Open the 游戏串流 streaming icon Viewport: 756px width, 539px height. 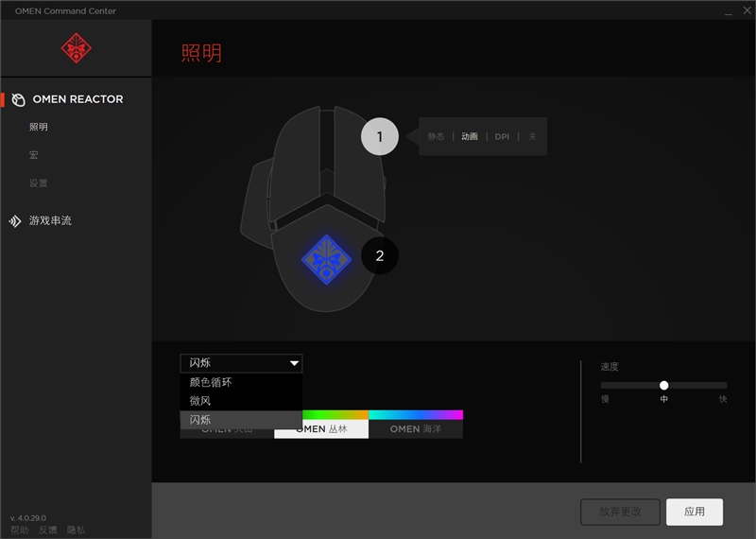point(15,221)
